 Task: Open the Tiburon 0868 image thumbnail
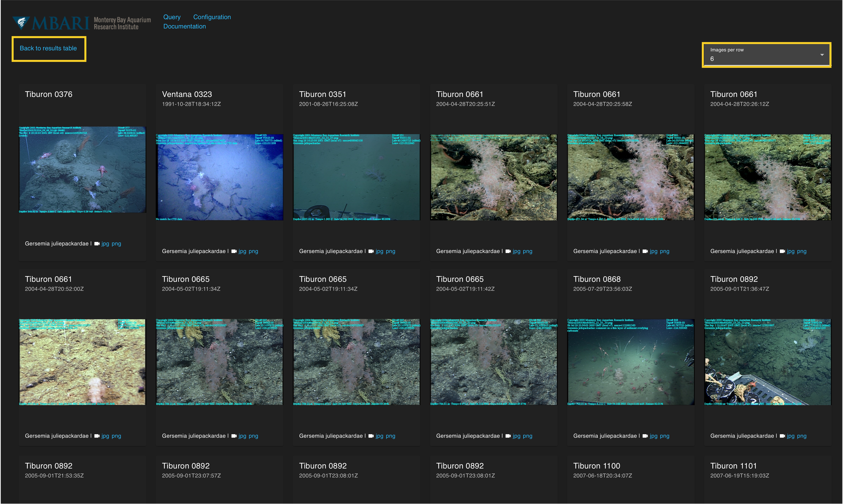pyautogui.click(x=630, y=362)
